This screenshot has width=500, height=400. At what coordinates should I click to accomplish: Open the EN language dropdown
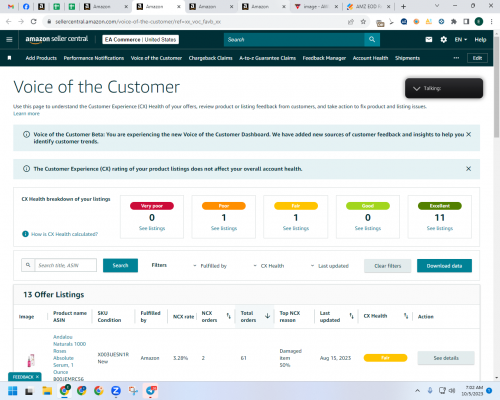point(461,40)
